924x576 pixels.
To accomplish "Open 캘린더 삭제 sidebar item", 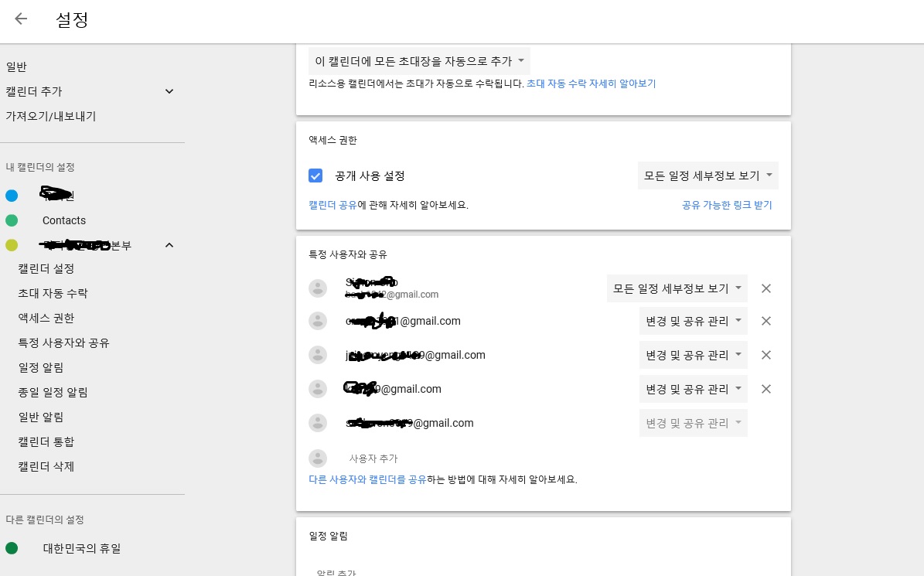I will (46, 466).
